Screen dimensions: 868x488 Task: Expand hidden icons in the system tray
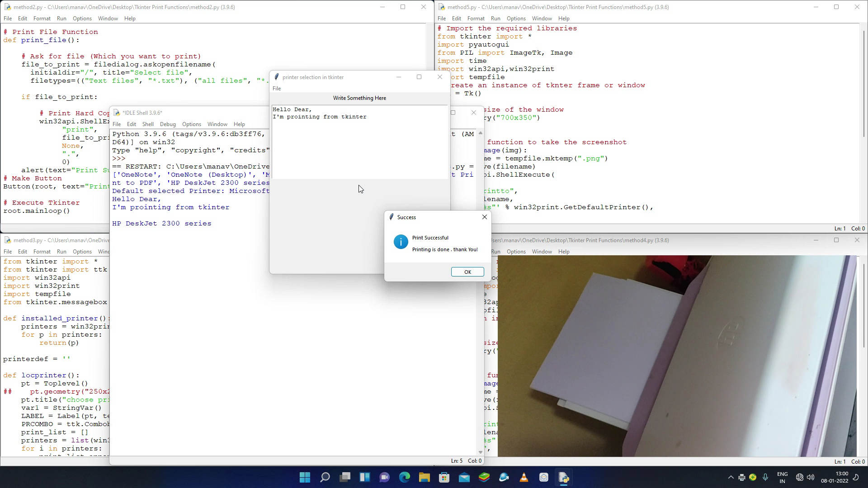731,477
